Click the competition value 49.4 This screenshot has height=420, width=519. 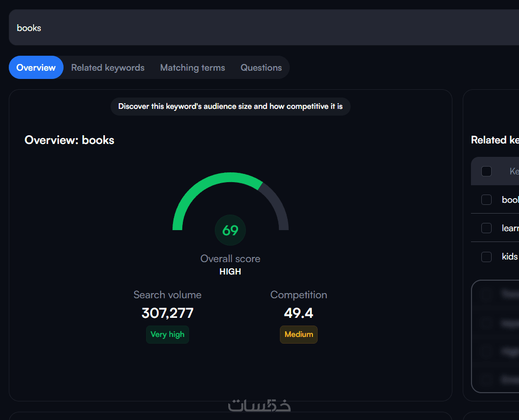[x=298, y=313]
